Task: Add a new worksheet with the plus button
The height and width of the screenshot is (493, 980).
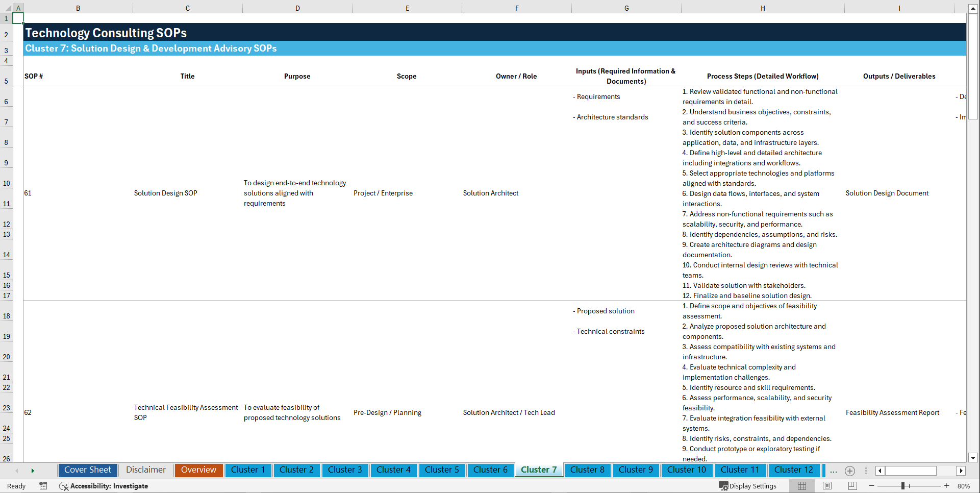Action: click(x=850, y=471)
